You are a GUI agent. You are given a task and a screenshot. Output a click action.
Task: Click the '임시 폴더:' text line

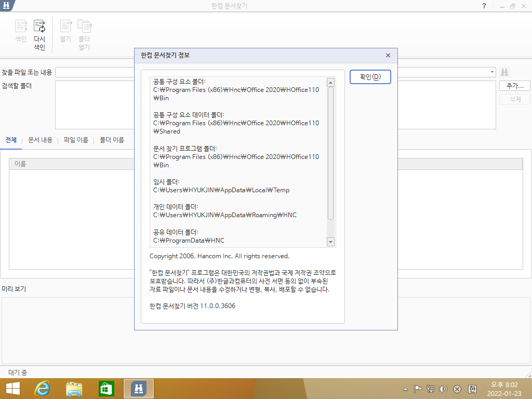[166, 182]
